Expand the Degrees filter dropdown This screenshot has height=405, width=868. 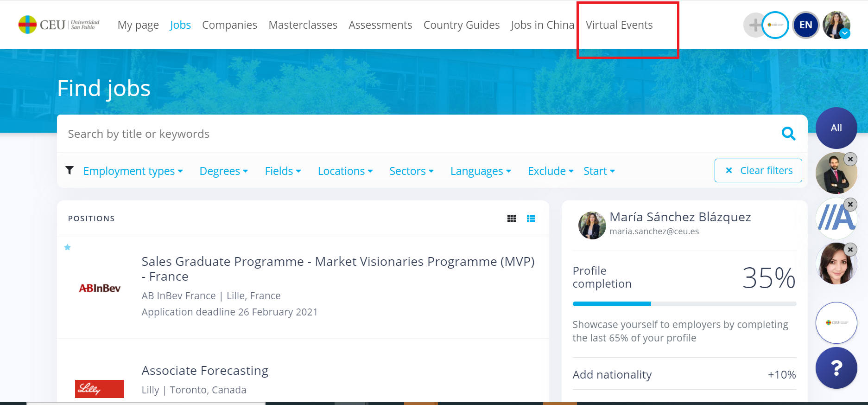(x=224, y=171)
